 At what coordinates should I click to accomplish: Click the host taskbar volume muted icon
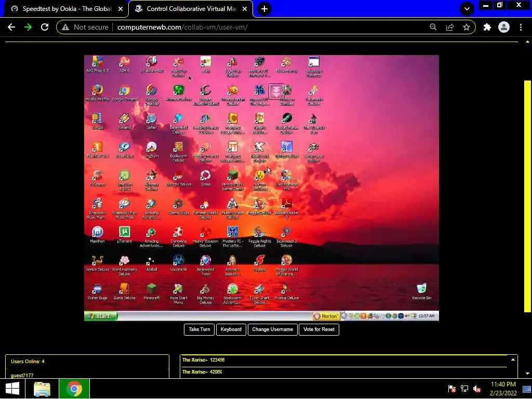pos(477,389)
